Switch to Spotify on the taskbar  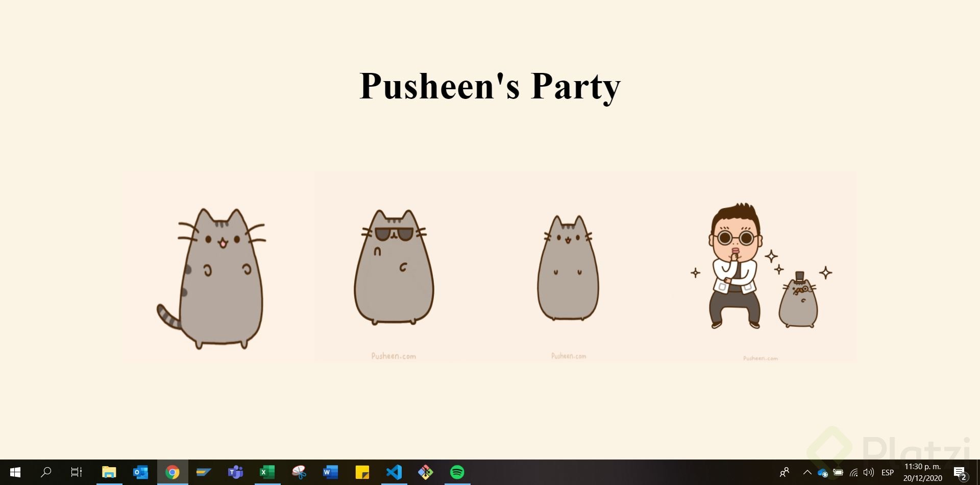[457, 472]
